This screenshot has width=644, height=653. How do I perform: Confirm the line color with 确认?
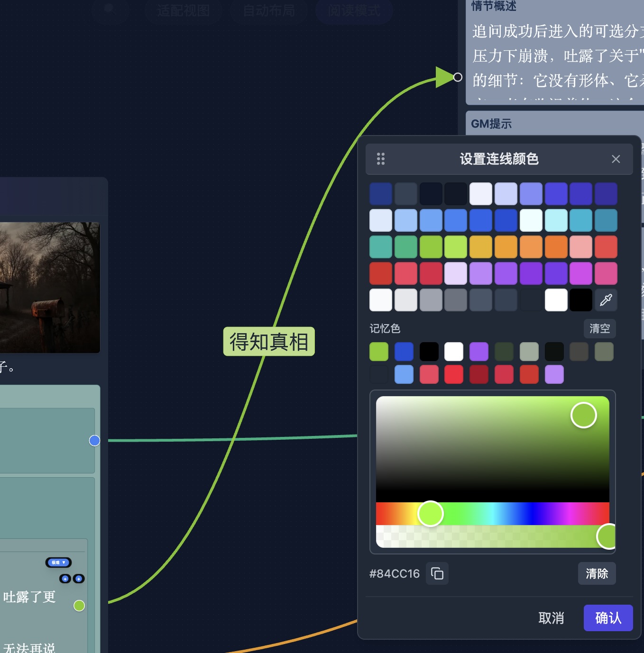[x=608, y=618]
